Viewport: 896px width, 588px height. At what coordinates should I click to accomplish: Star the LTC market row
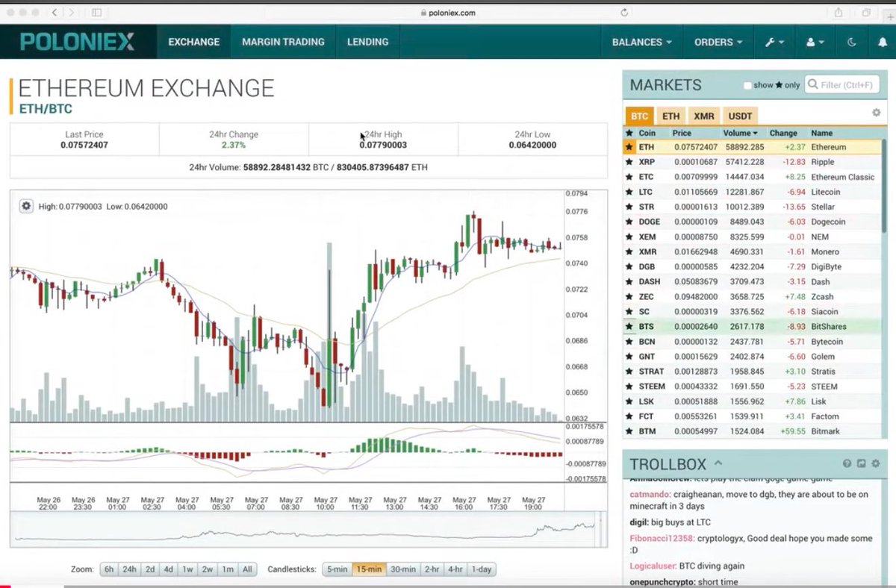(x=629, y=192)
